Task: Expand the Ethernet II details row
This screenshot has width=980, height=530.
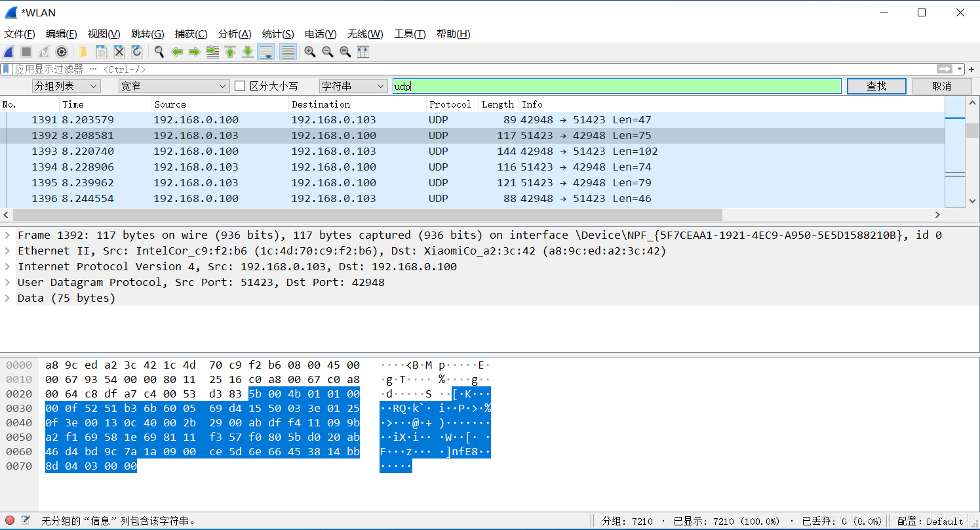Action: click(7, 251)
